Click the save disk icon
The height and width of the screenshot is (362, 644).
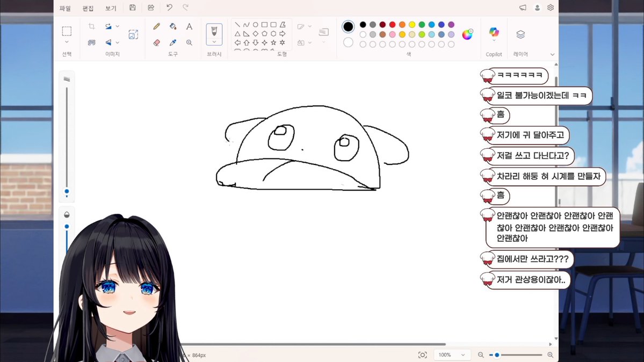pyautogui.click(x=132, y=8)
